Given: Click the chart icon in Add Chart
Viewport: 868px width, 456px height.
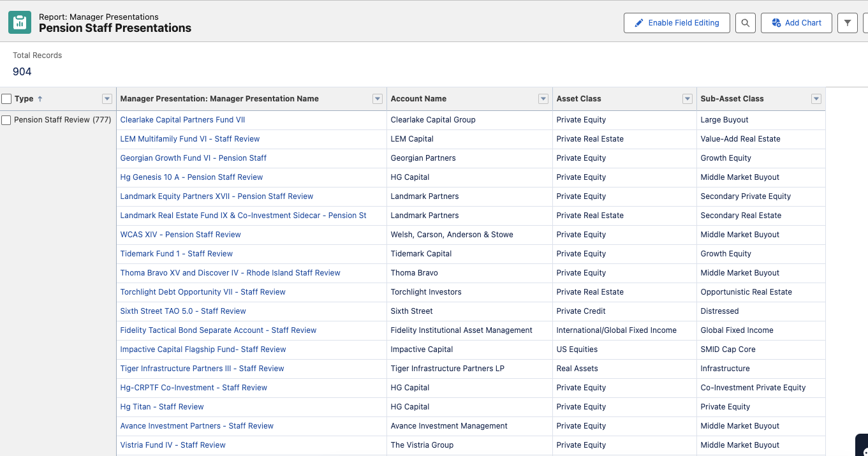Looking at the screenshot, I should [x=776, y=23].
